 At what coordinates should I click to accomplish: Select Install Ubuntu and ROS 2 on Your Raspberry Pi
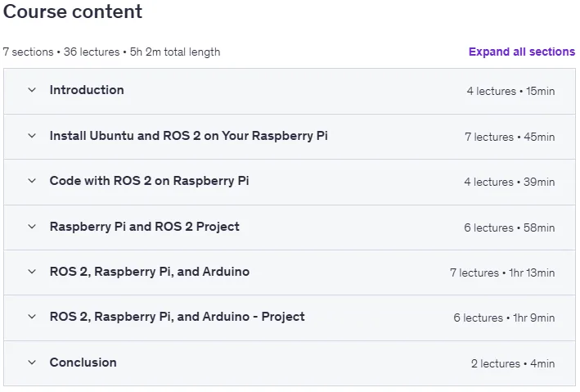tap(189, 136)
